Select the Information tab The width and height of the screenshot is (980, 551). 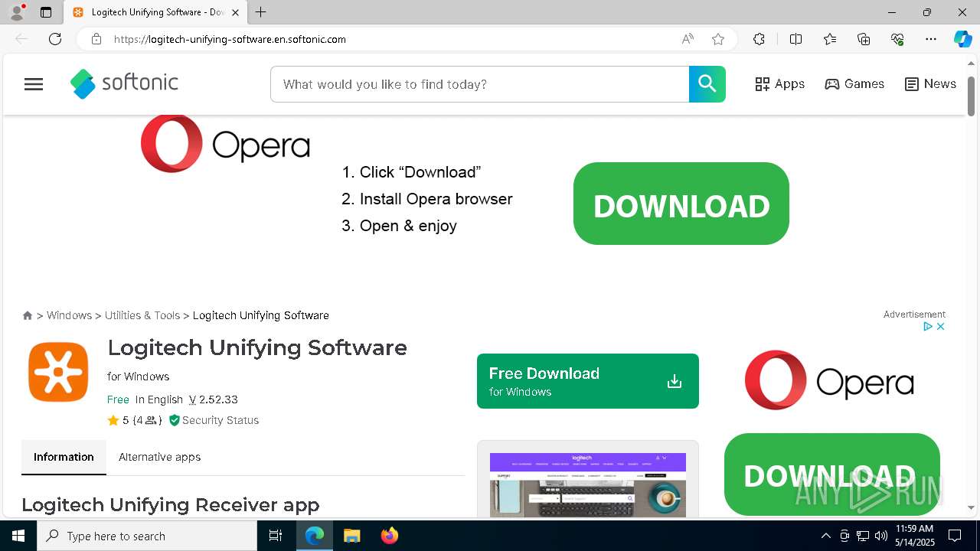[64, 457]
